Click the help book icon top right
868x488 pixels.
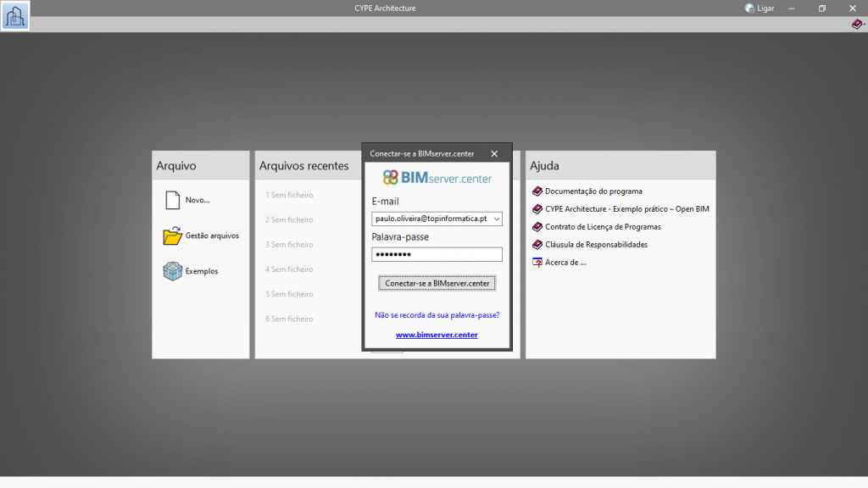[857, 25]
